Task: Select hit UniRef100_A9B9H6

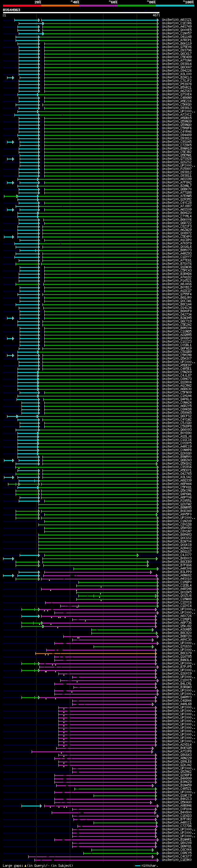Action: coord(177,806)
